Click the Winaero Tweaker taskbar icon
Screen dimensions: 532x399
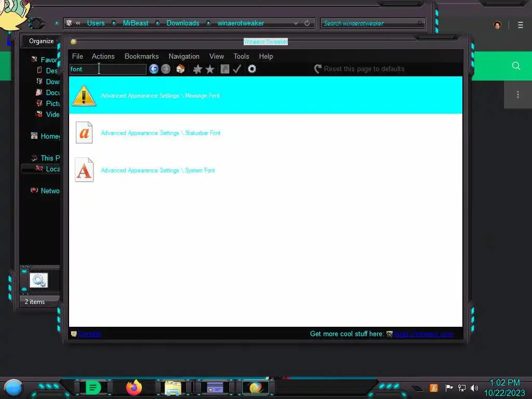[x=256, y=388]
